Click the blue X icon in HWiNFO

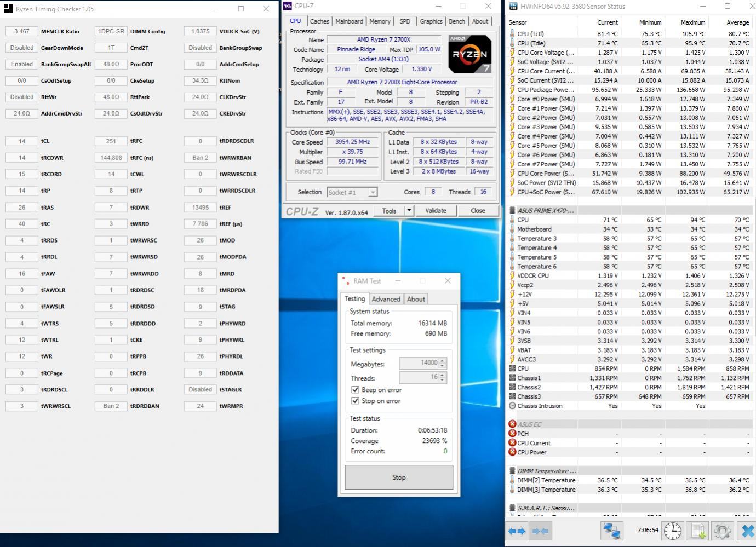coord(747,531)
